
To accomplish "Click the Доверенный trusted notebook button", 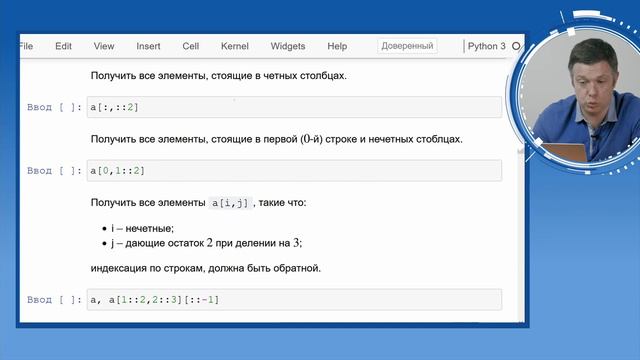I will [407, 46].
